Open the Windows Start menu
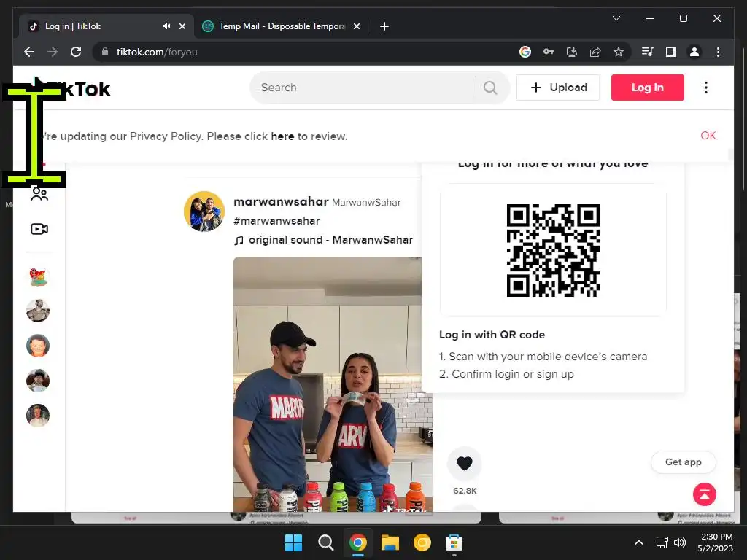The height and width of the screenshot is (560, 747). coord(293,542)
